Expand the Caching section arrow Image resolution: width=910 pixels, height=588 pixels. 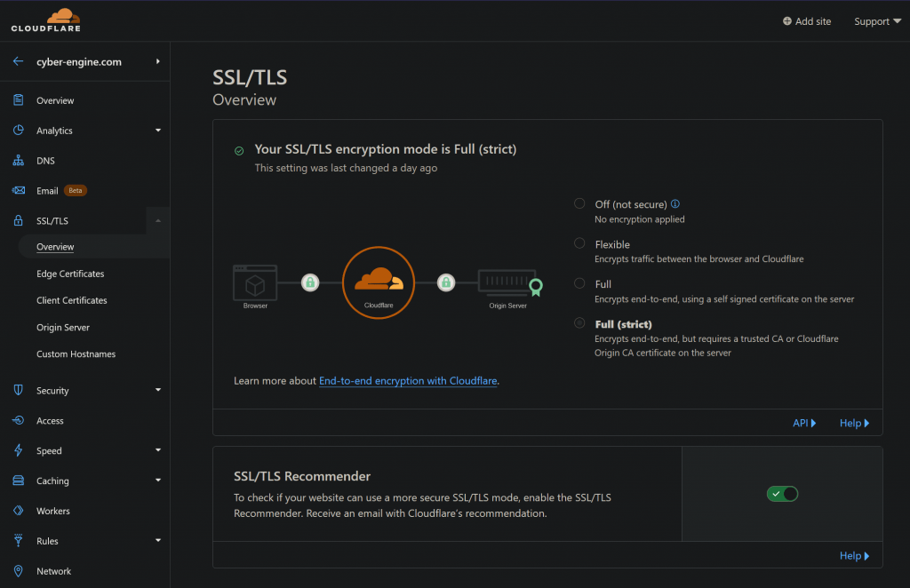click(158, 481)
